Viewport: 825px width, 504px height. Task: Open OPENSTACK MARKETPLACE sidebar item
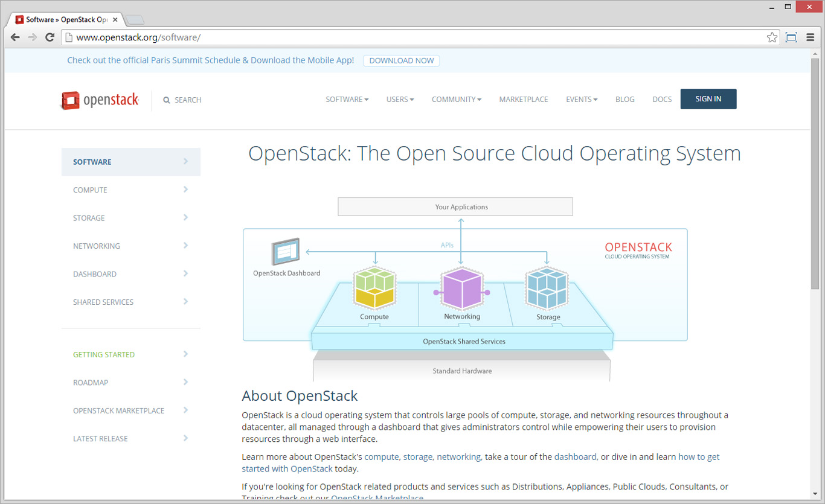(131, 410)
